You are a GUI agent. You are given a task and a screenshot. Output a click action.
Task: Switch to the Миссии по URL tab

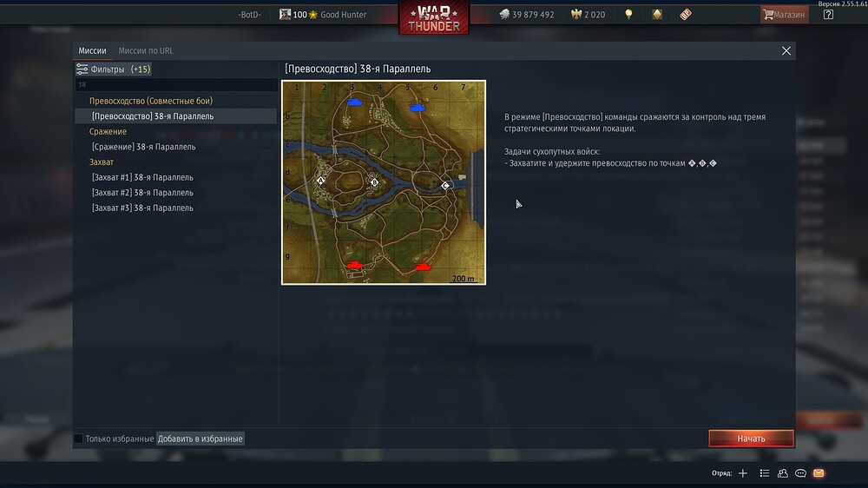(146, 50)
